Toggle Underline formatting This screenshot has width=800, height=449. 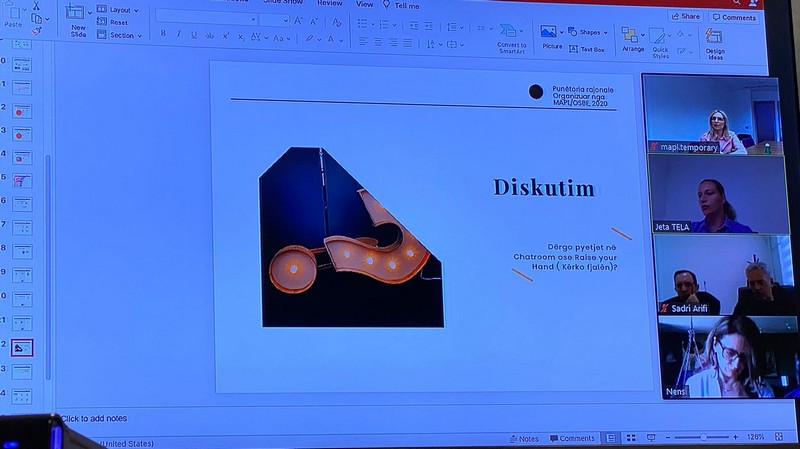pyautogui.click(x=194, y=35)
